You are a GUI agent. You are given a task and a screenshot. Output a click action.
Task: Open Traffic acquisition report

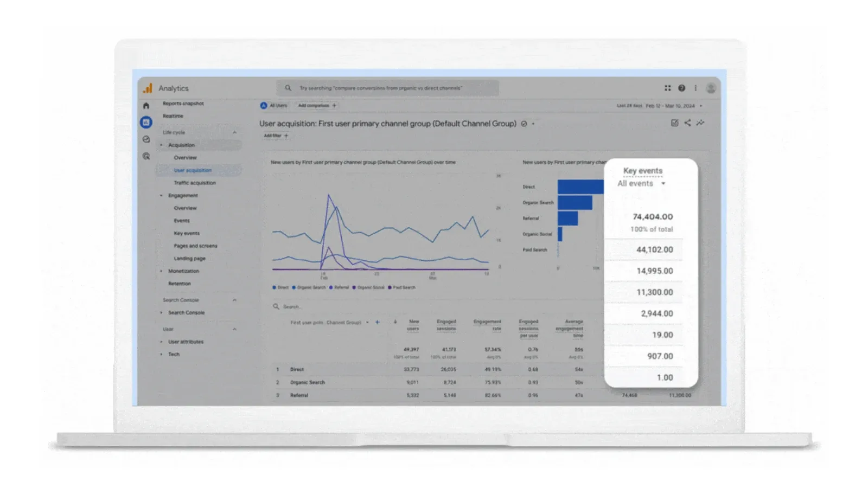[x=195, y=183]
